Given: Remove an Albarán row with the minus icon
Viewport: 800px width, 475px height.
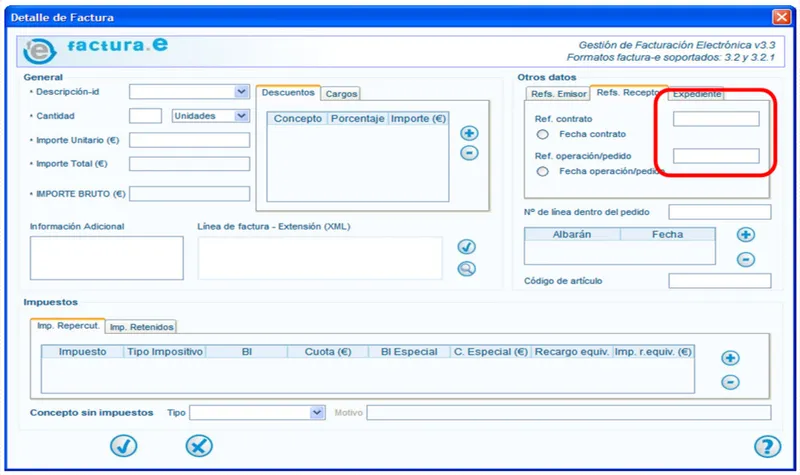Looking at the screenshot, I should (745, 259).
